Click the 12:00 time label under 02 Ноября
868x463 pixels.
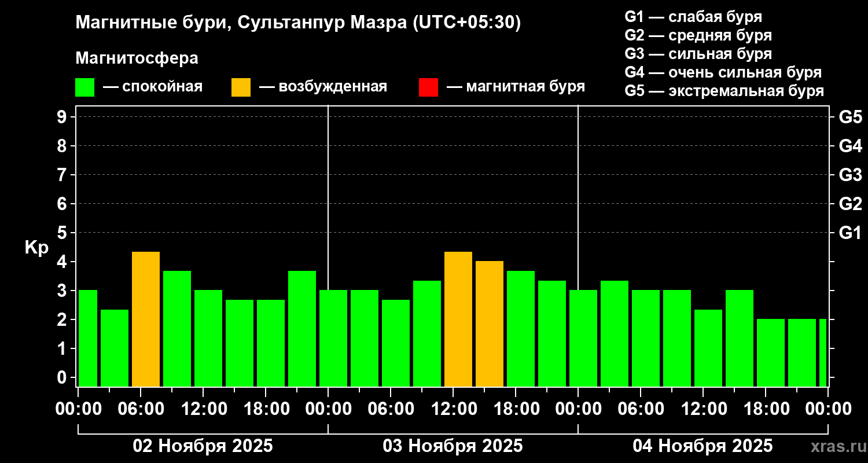(x=204, y=409)
